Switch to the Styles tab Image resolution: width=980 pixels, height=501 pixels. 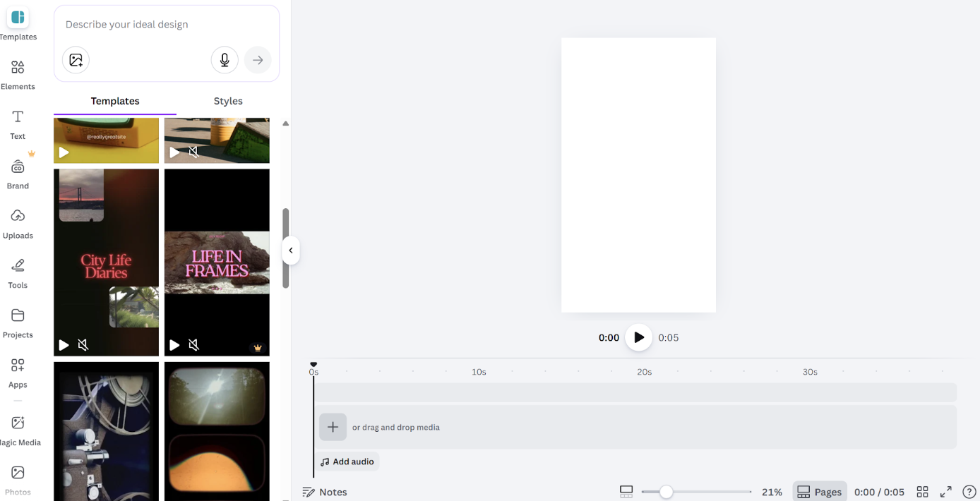click(x=228, y=101)
